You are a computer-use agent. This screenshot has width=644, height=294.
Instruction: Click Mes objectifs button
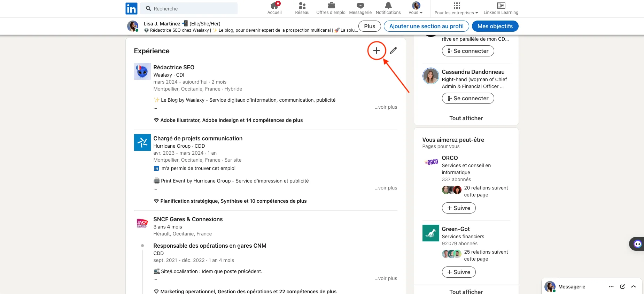coord(495,26)
